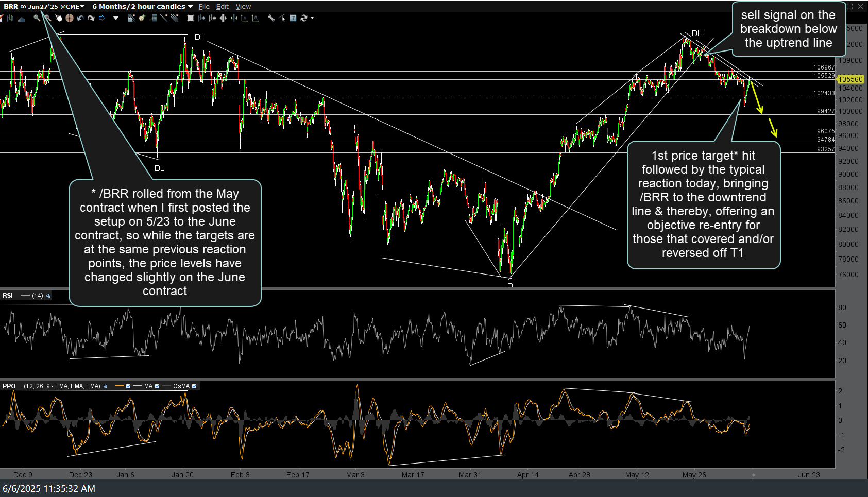Click the 105560 current price label
Screen dimensions: 868x497
[850, 79]
